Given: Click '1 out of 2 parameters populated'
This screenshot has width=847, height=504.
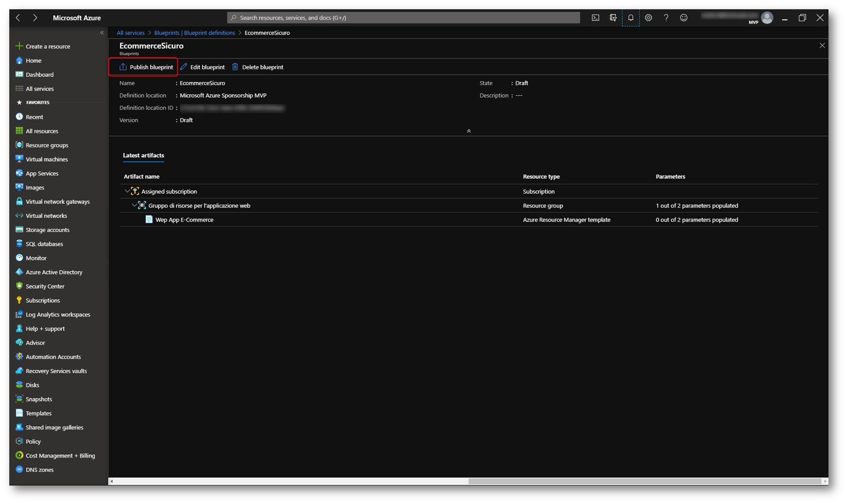Looking at the screenshot, I should pos(697,205).
